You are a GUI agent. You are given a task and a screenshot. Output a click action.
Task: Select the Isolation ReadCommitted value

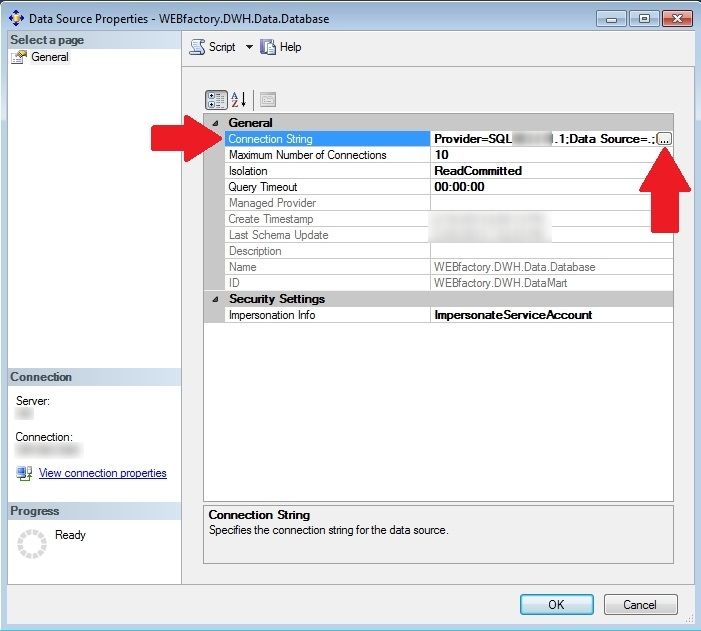(x=550, y=171)
